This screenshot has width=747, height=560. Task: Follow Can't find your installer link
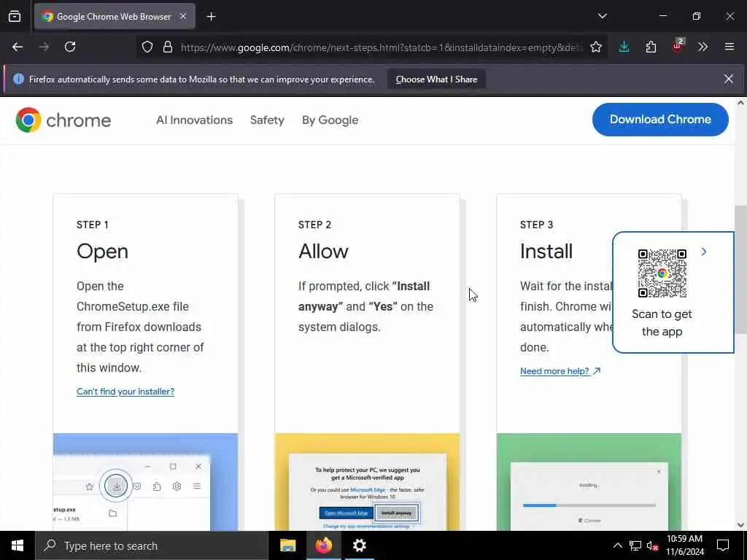125,392
